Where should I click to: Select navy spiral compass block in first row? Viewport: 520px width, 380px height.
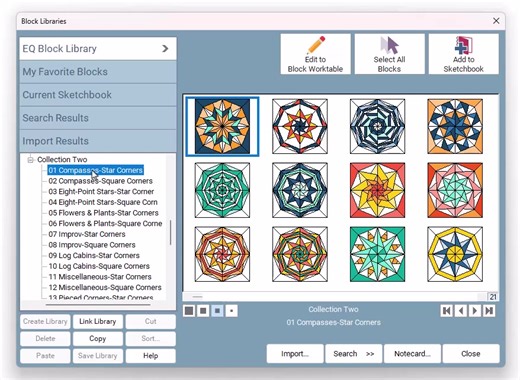377,126
